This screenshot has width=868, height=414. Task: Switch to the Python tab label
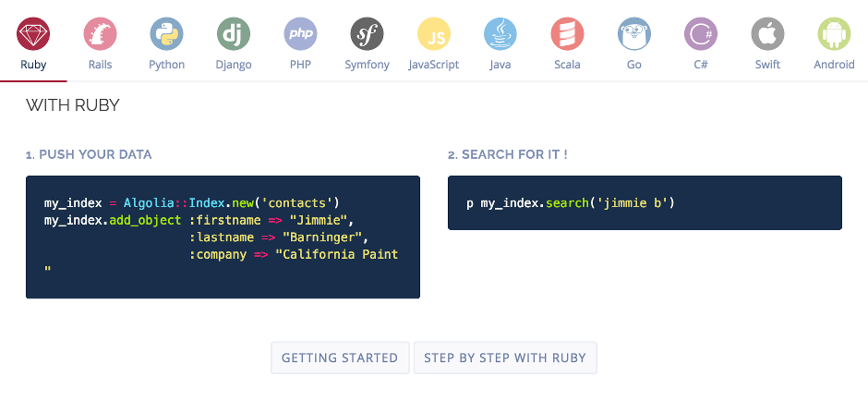pyautogui.click(x=167, y=65)
